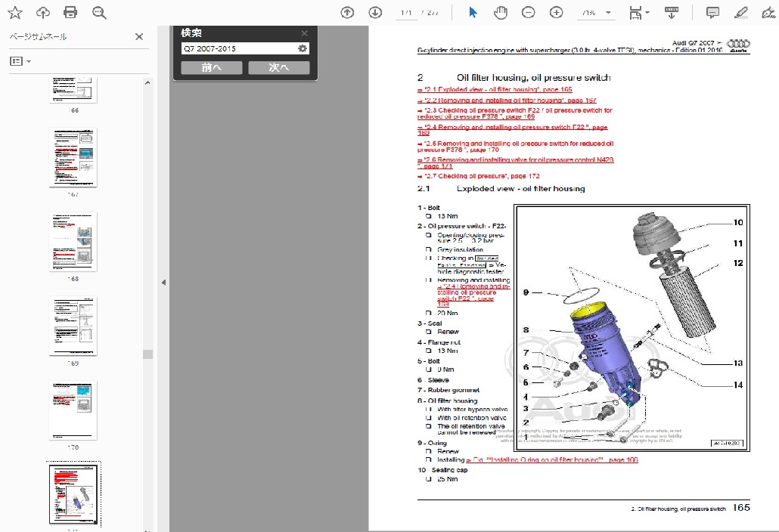Close the search box
The image size is (779, 532).
(305, 33)
